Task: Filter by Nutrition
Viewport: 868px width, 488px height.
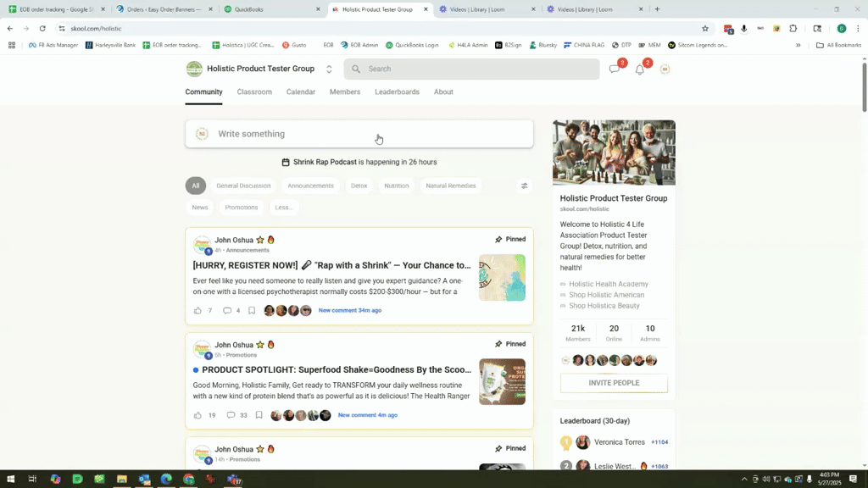Action: point(397,186)
